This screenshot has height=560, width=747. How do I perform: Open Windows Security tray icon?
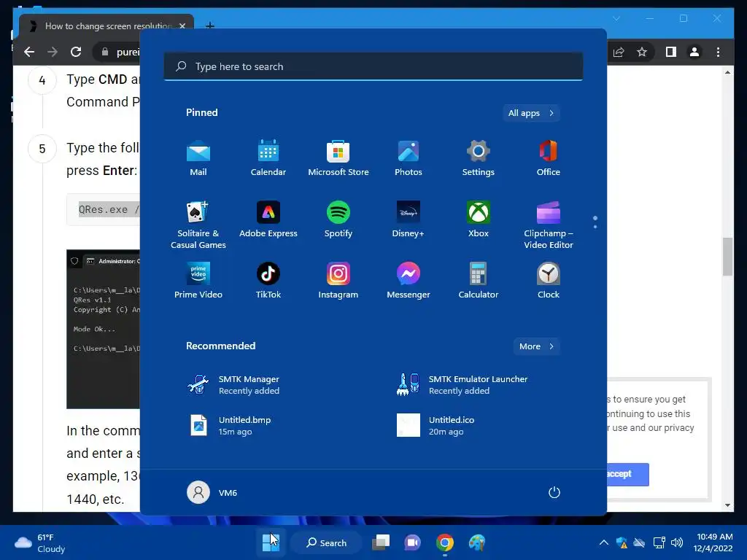click(x=622, y=542)
